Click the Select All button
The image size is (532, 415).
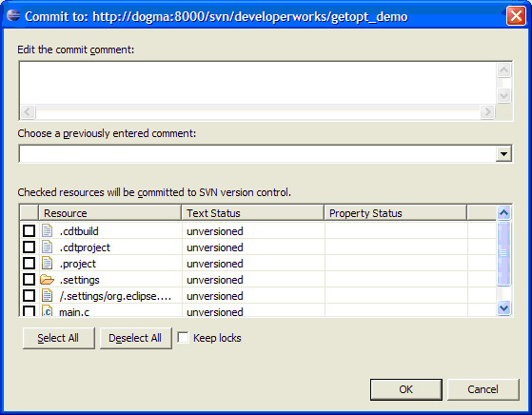coord(58,338)
